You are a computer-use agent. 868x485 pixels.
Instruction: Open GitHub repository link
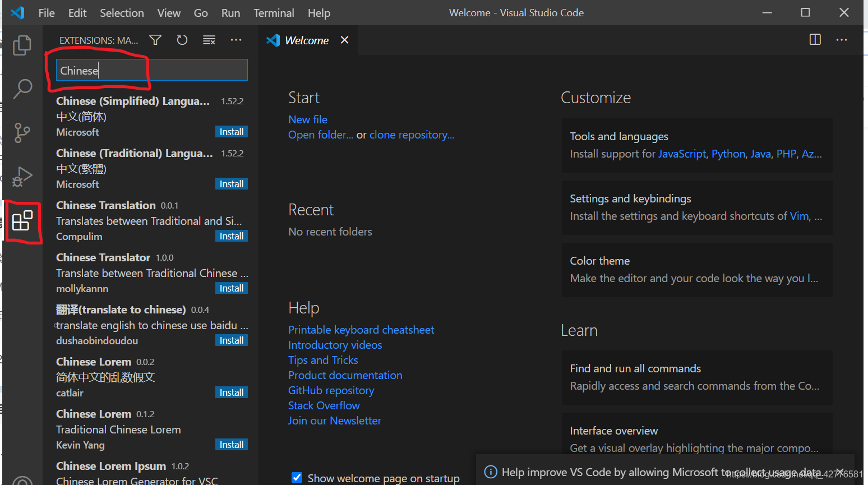331,390
